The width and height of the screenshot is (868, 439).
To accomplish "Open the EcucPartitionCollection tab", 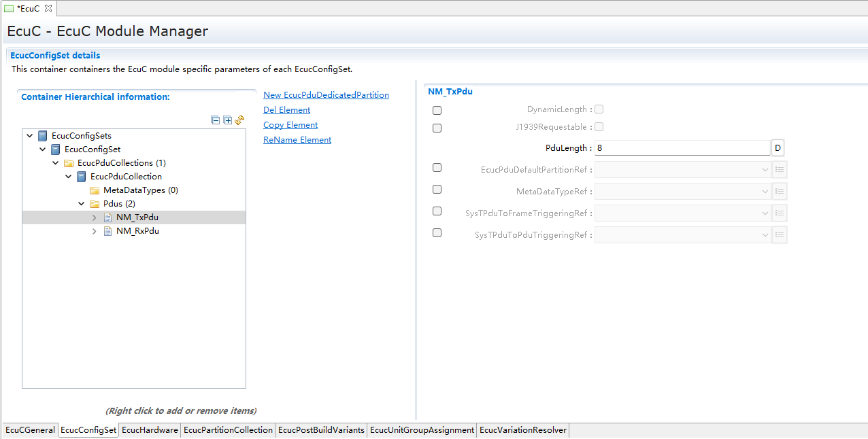I will click(x=228, y=430).
